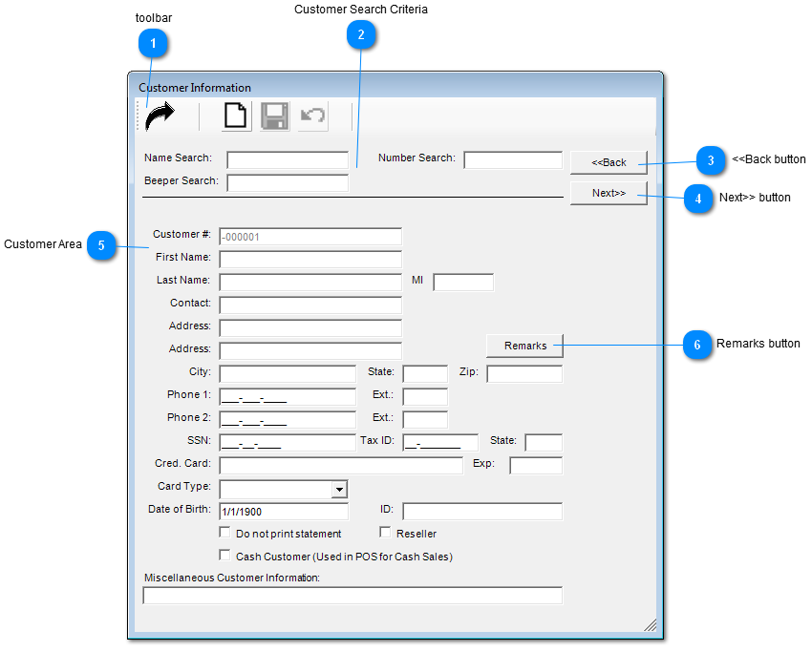Click into the City field
The height and width of the screenshot is (652, 812).
[288, 373]
